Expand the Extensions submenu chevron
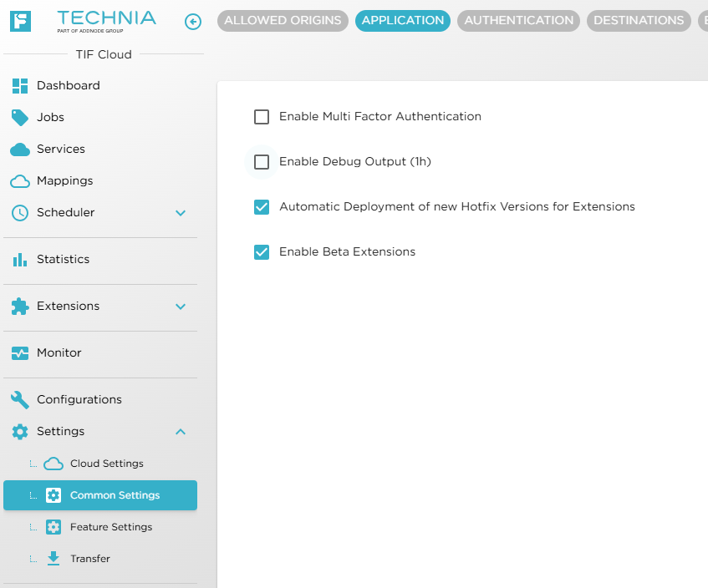The image size is (708, 588). click(180, 307)
